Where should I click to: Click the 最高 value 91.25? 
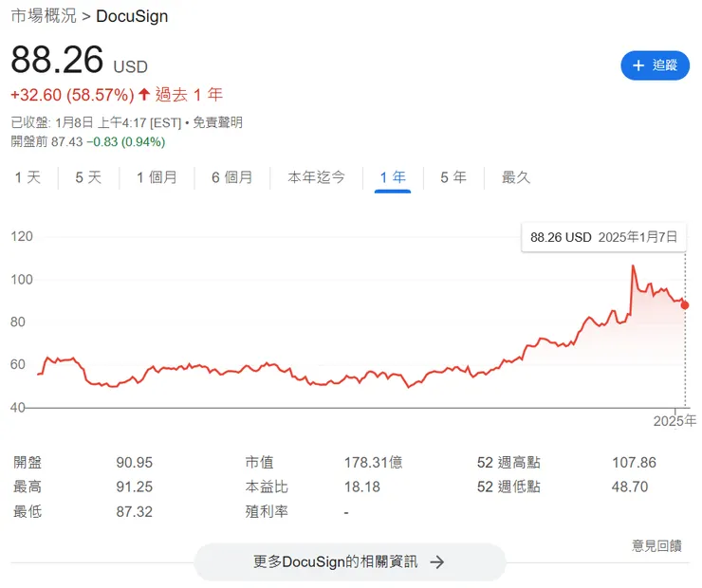(135, 487)
